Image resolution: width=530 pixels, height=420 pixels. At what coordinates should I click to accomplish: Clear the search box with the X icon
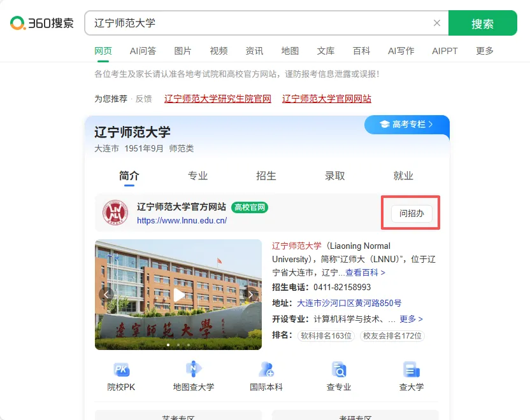(x=437, y=23)
